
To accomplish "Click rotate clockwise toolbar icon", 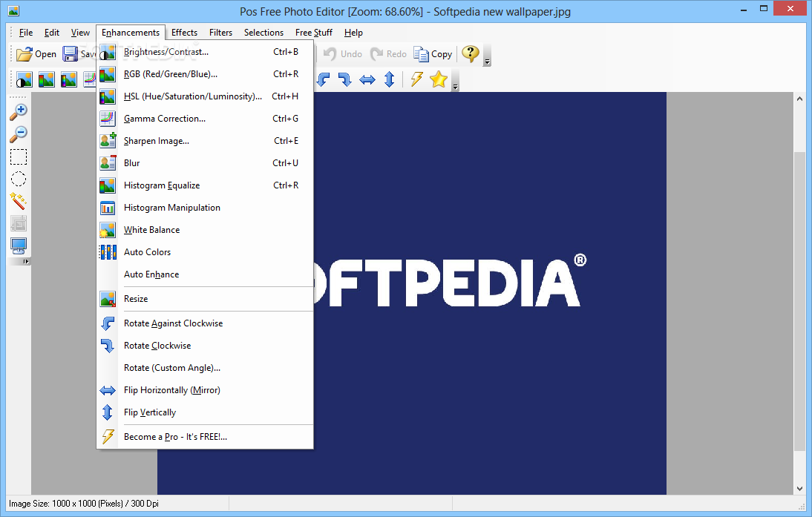I will (345, 79).
